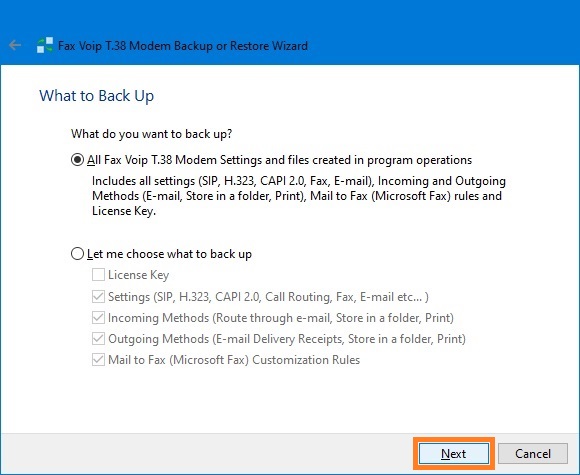
Task: Toggle the Settings (SIP, H.323) checkbox
Action: tap(98, 297)
